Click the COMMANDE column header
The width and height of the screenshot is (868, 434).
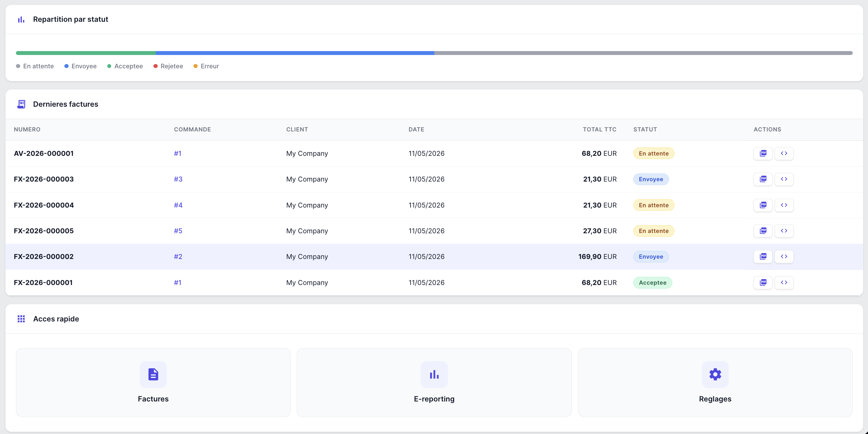pyautogui.click(x=192, y=129)
